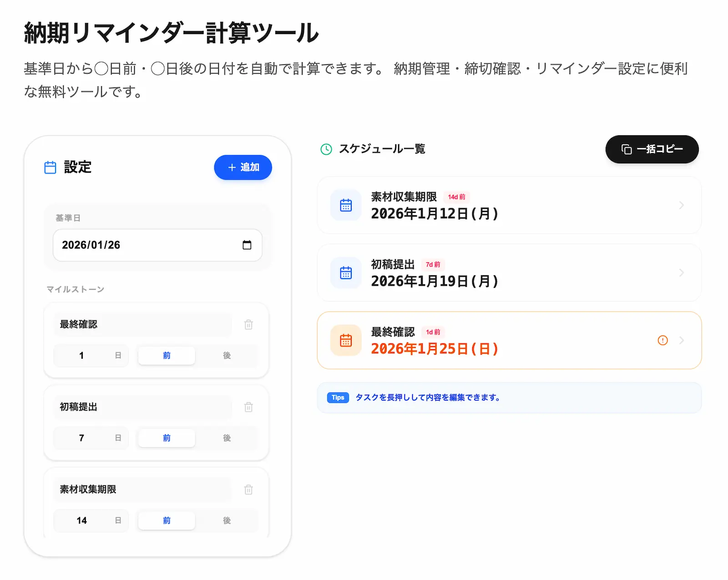Click the 素材収集期限 milestone name field
728x580 pixels.
(143, 489)
